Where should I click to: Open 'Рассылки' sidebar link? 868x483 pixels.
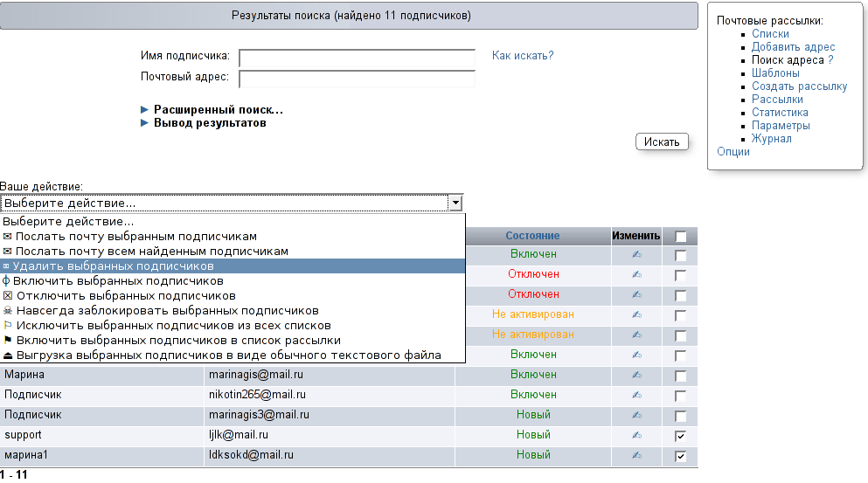click(x=777, y=100)
